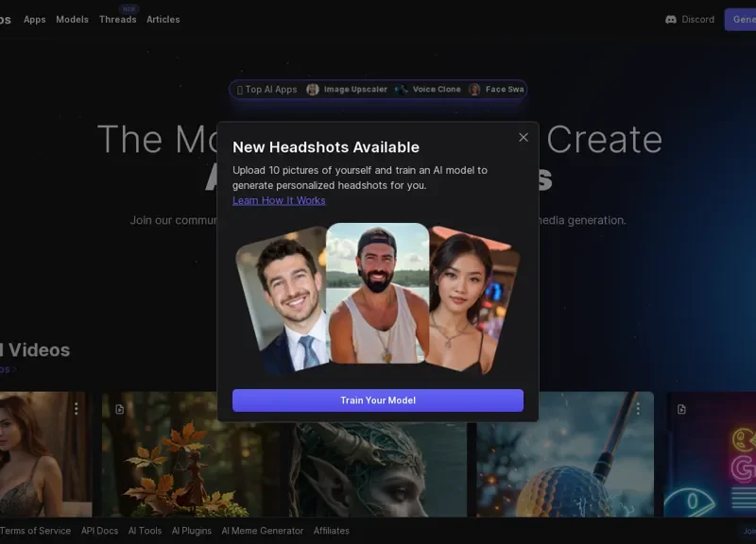Screen dimensions: 756x544
Task: Open the AI Tools footer link
Action: click(145, 531)
